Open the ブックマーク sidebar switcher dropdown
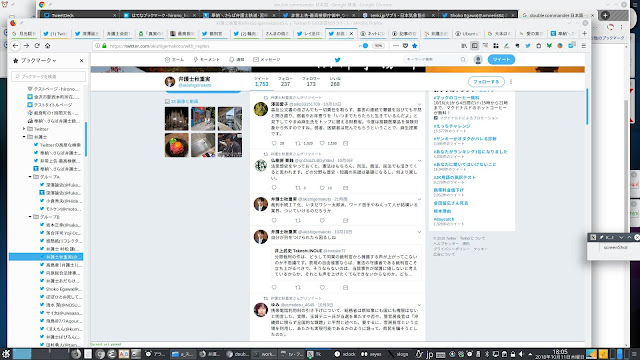Screen dimensions: 640x360 pos(39,60)
